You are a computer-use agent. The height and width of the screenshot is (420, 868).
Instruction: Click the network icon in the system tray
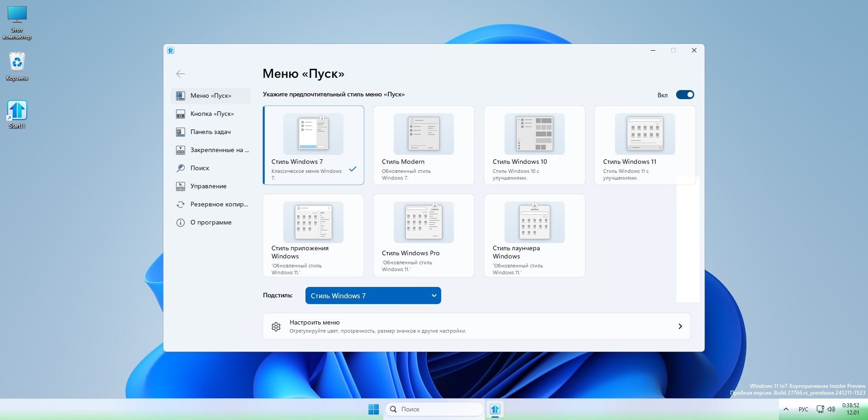[820, 409]
